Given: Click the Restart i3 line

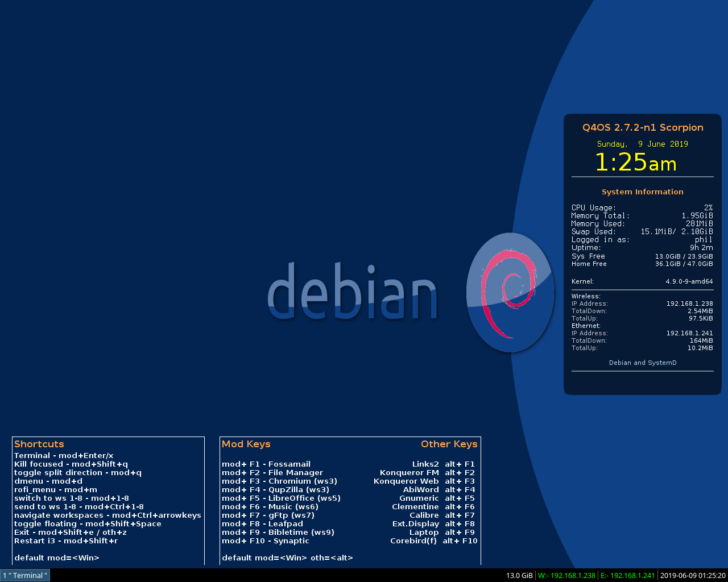Looking at the screenshot, I should coord(66,541).
